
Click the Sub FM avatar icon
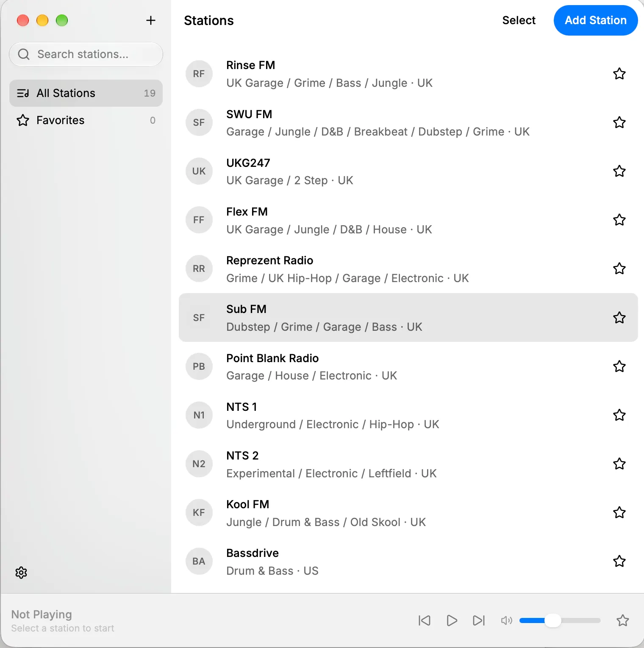(x=199, y=318)
